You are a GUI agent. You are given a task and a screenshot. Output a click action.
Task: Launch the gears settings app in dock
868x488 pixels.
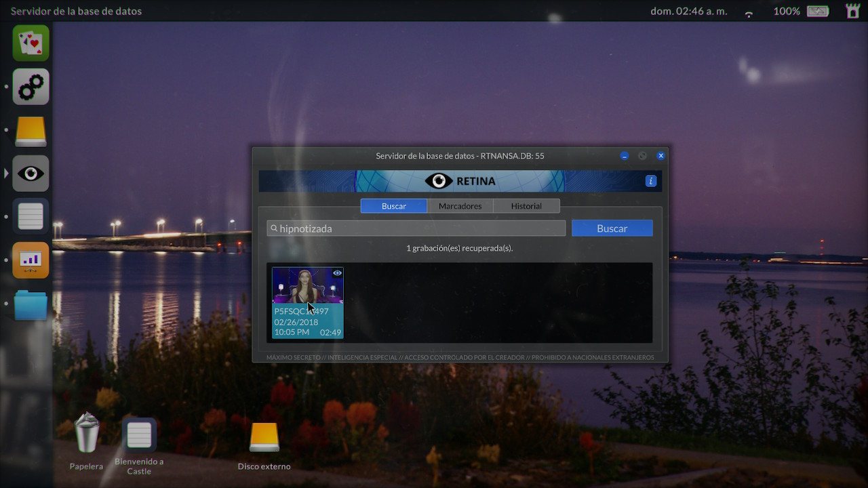31,87
